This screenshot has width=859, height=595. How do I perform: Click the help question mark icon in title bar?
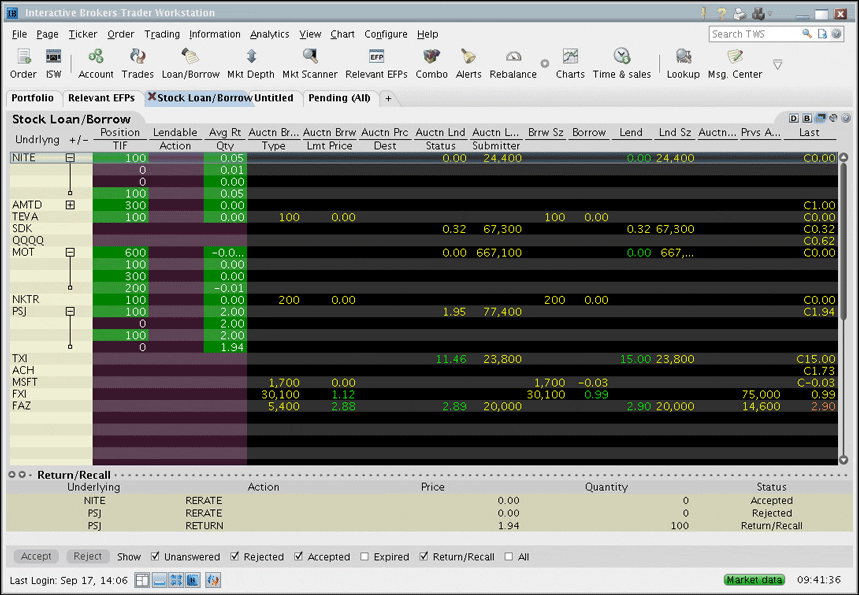pyautogui.click(x=721, y=14)
